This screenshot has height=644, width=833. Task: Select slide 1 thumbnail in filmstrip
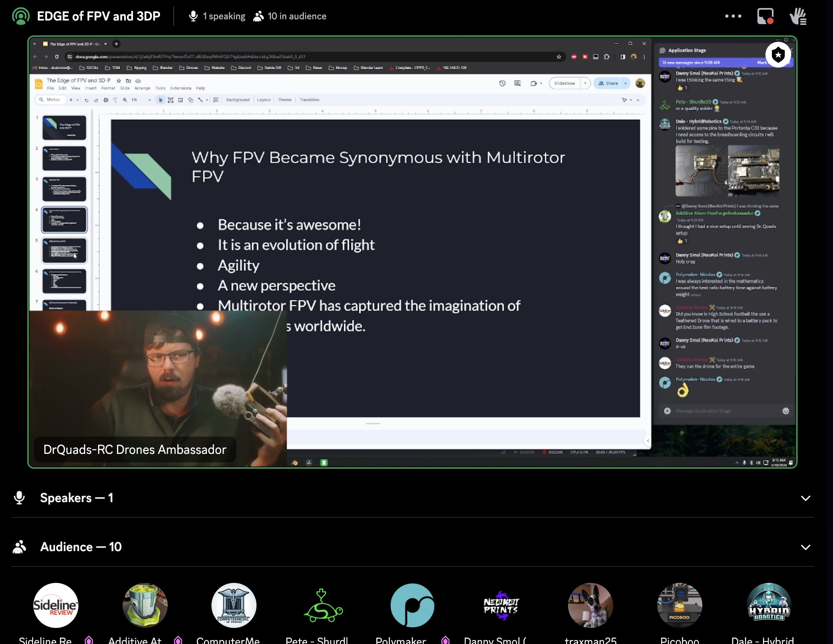pyautogui.click(x=64, y=127)
